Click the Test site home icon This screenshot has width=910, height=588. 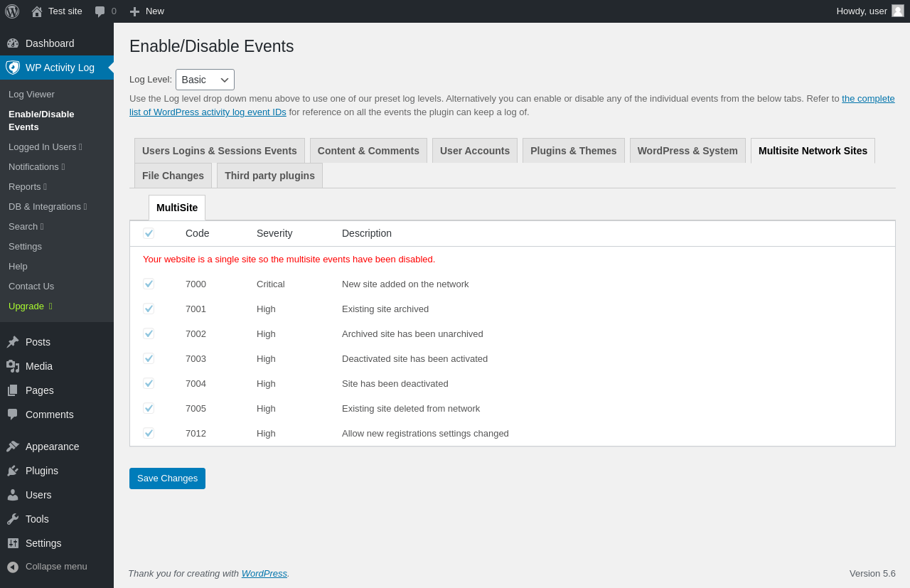[37, 11]
